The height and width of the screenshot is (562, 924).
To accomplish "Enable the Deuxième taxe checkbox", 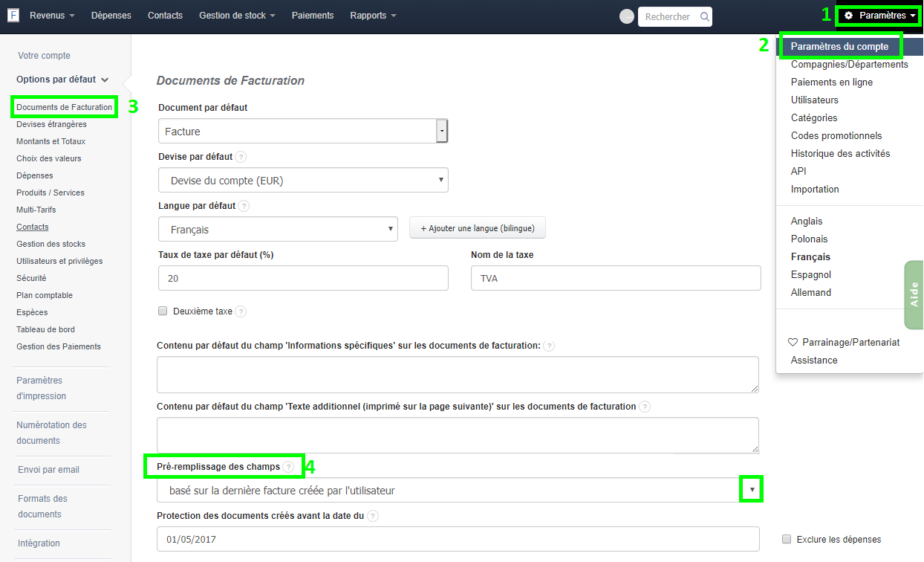I will click(x=163, y=311).
